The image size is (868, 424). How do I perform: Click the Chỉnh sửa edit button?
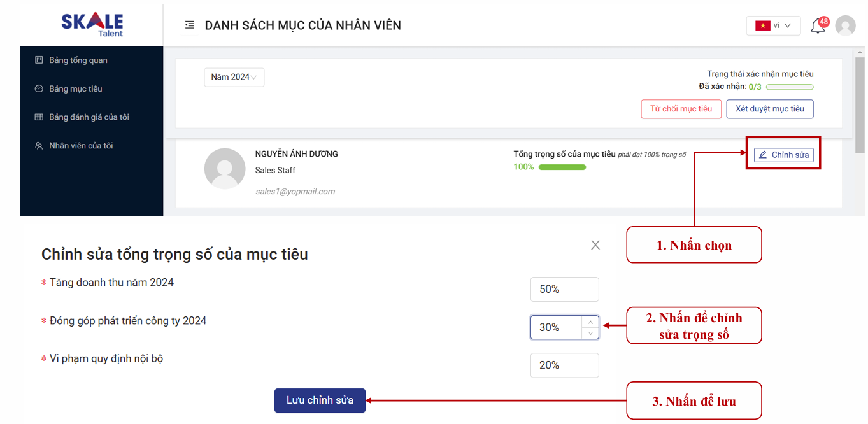coord(783,155)
